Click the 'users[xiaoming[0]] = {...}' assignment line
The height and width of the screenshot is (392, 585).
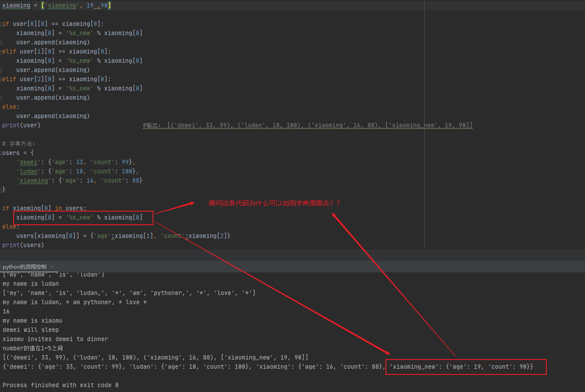(124, 236)
